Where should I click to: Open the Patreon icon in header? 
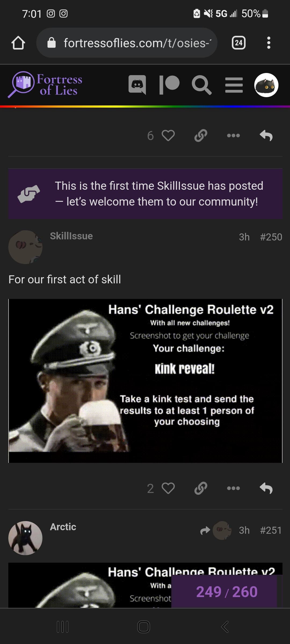(169, 85)
